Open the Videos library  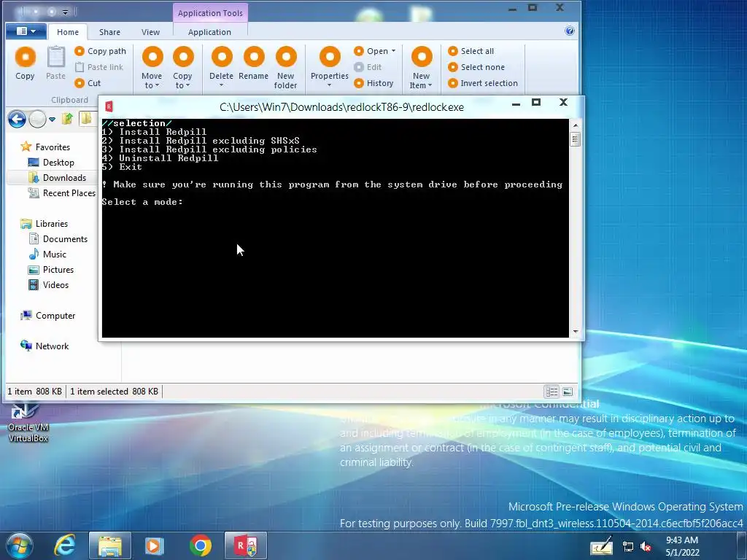point(49,285)
